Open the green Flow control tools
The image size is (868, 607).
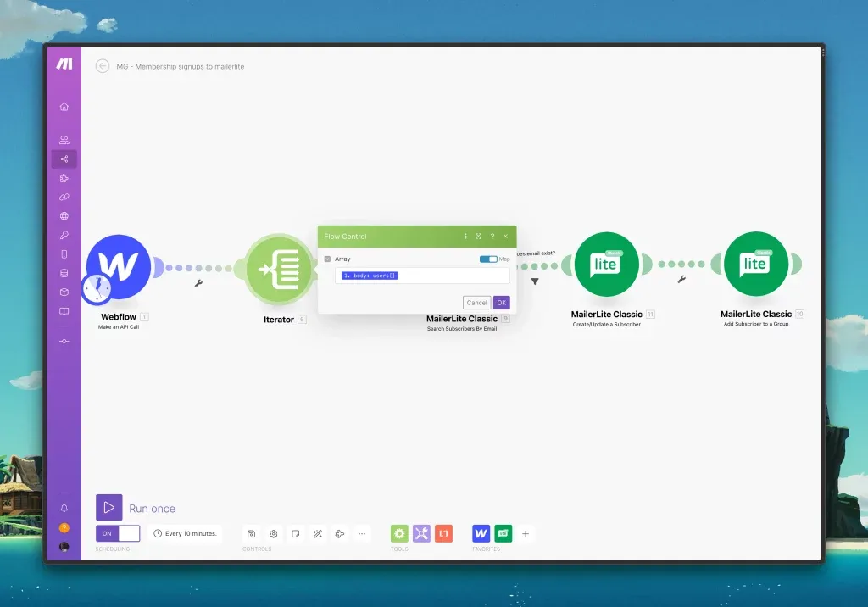pos(399,534)
